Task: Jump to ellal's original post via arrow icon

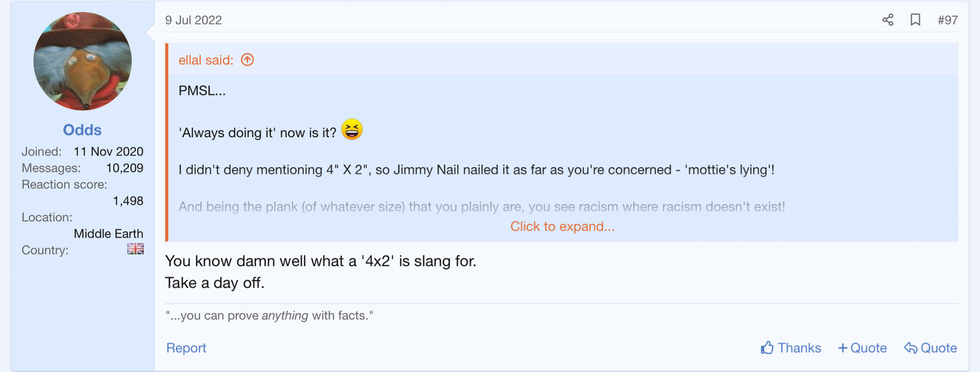Action: coord(247,60)
